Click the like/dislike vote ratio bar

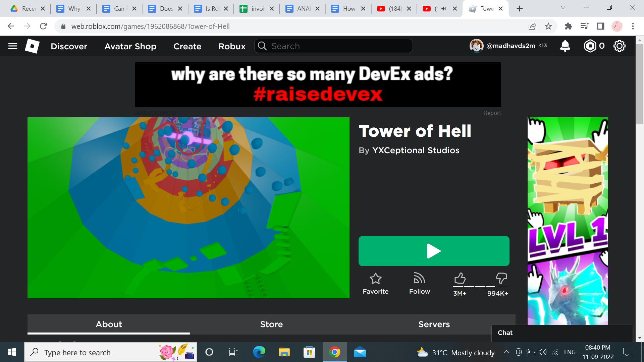tap(480, 287)
